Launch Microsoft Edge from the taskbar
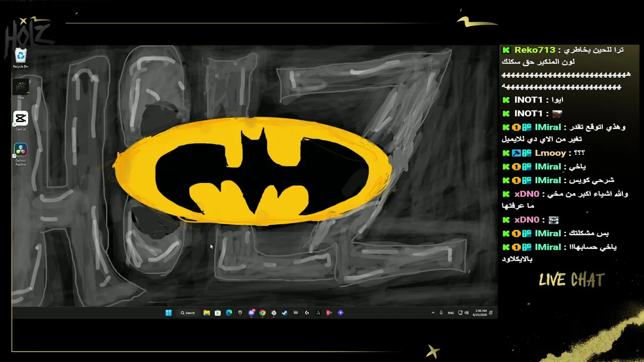 (x=229, y=313)
